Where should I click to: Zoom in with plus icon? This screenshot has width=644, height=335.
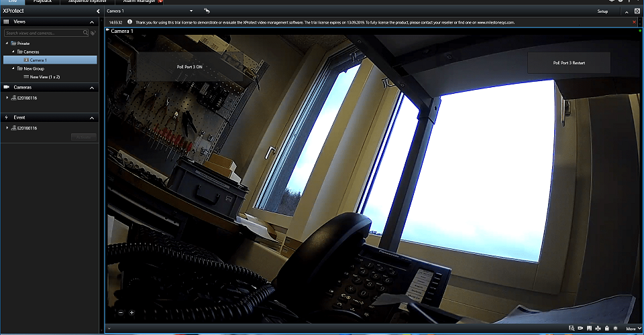132,312
